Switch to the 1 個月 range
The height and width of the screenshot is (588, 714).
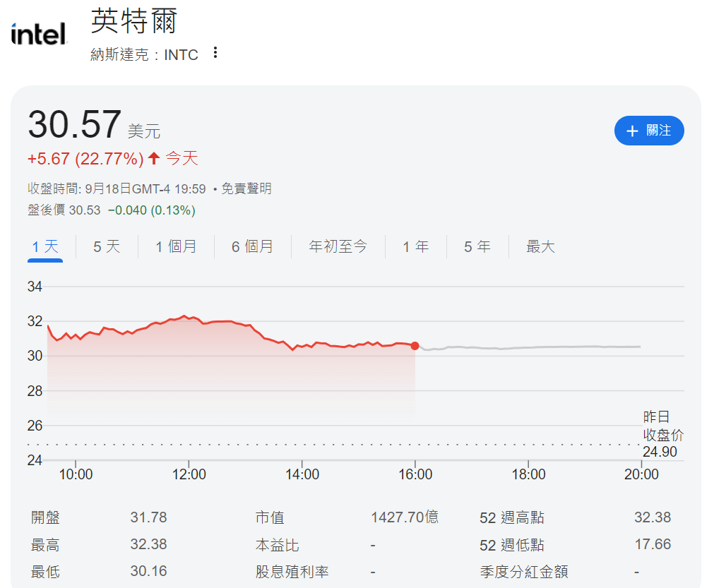(176, 246)
